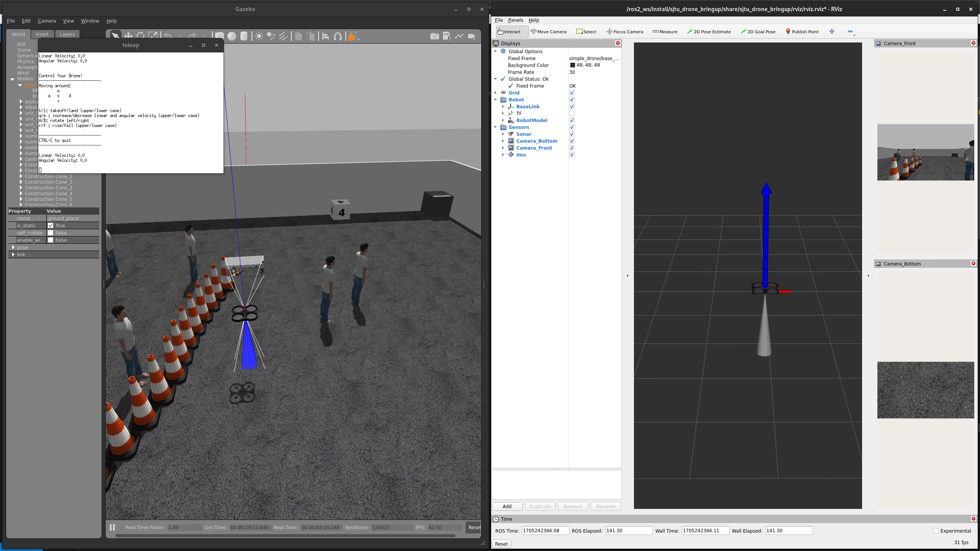Uncheck the Sonar display checkbox
Viewport: 980px width, 551px height.
(x=572, y=134)
